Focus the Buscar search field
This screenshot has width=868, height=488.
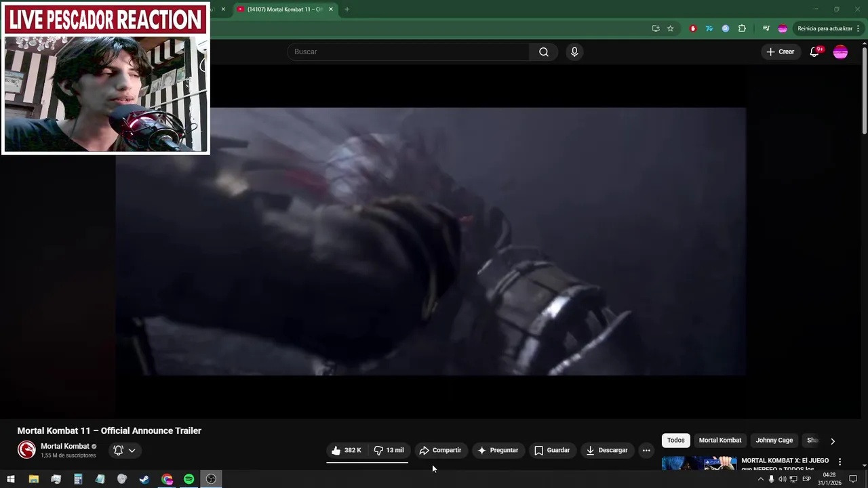(410, 52)
